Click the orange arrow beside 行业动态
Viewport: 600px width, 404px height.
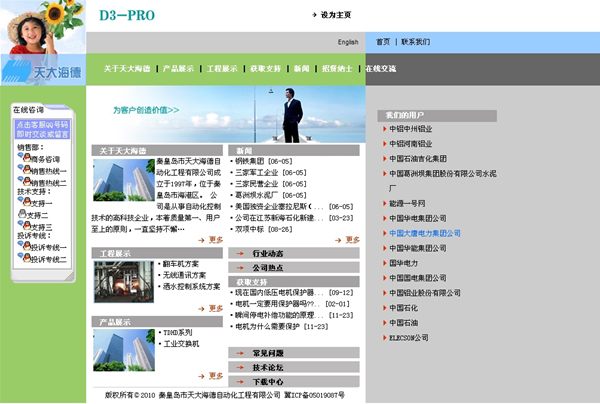241,254
